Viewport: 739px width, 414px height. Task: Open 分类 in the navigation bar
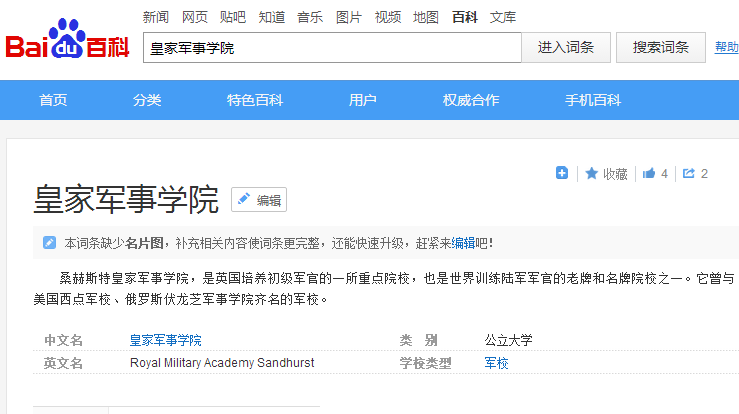(147, 100)
